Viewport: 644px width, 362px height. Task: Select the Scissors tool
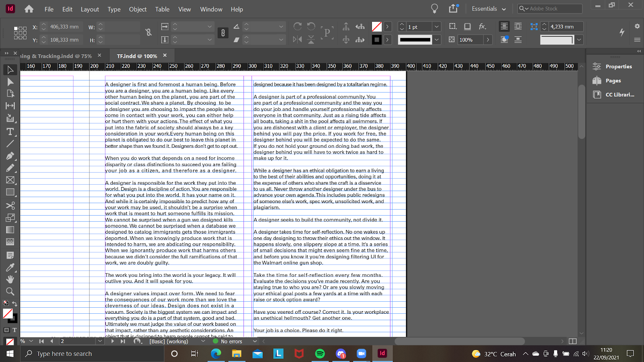click(10, 206)
